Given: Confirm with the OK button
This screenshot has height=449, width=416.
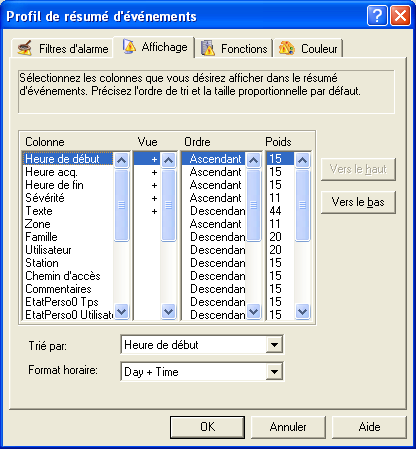Looking at the screenshot, I should pyautogui.click(x=207, y=427).
